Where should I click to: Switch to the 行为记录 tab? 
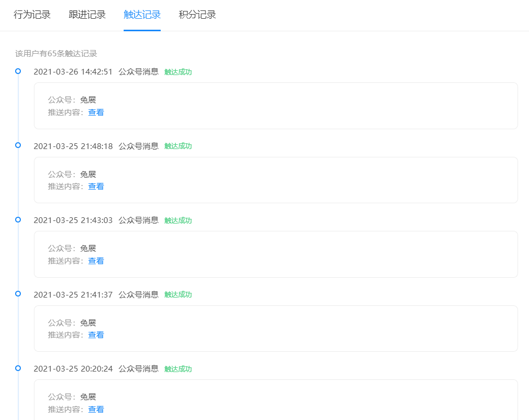point(32,15)
